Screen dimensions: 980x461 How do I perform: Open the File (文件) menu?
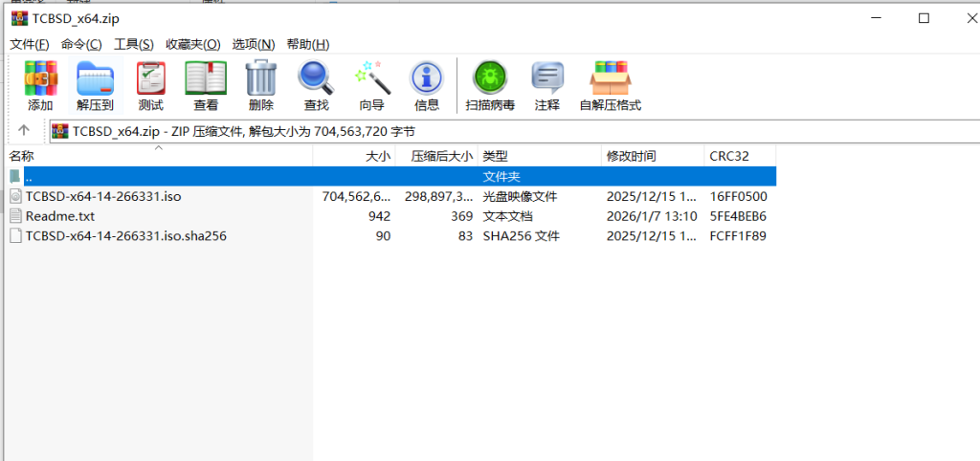click(29, 44)
